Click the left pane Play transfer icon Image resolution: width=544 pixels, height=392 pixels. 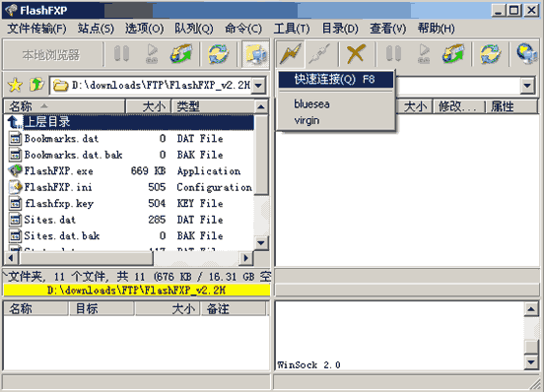[152, 54]
